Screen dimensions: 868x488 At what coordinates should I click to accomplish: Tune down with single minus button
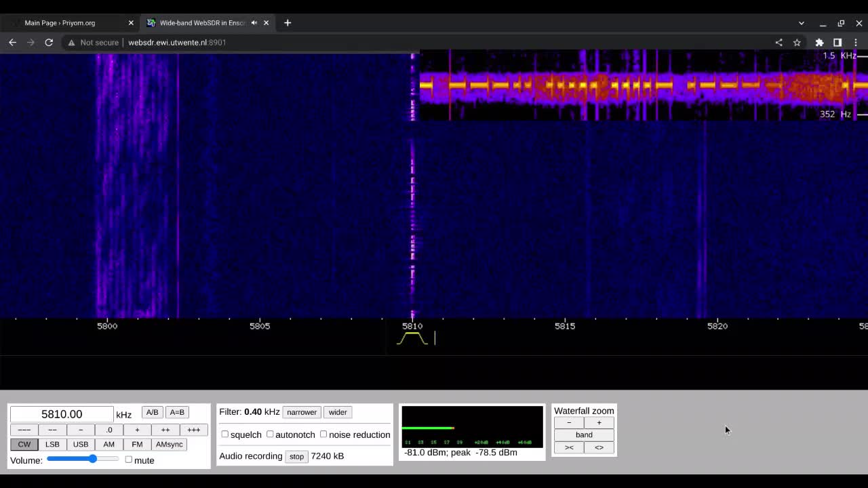(81, 430)
